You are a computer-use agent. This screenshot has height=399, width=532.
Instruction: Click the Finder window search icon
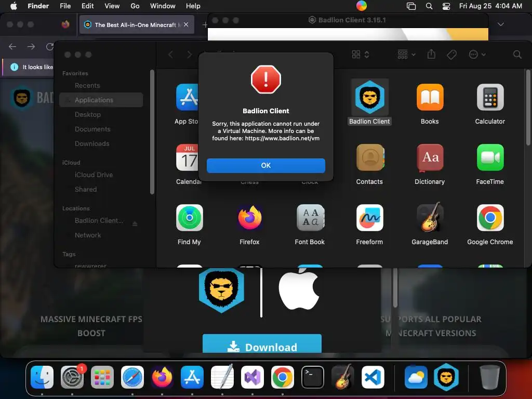(517, 54)
